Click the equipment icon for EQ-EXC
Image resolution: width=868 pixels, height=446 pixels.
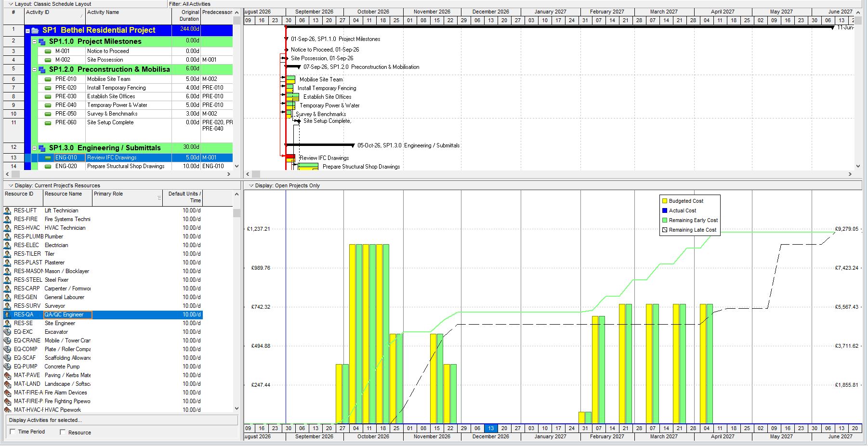[7, 332]
